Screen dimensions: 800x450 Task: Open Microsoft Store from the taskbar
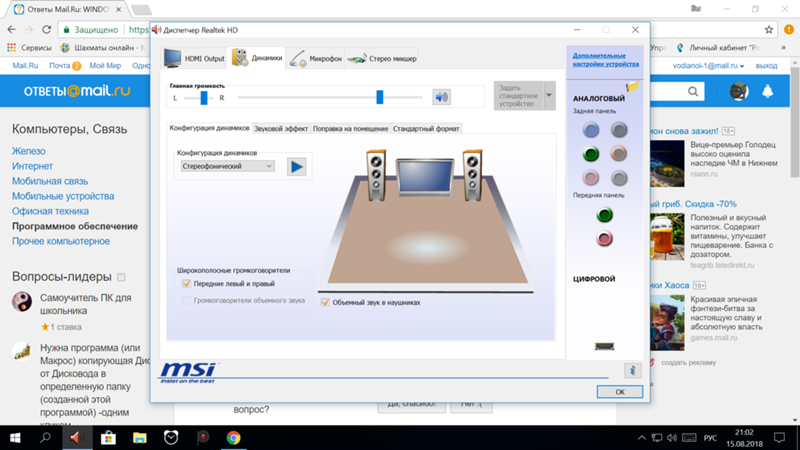(108, 438)
